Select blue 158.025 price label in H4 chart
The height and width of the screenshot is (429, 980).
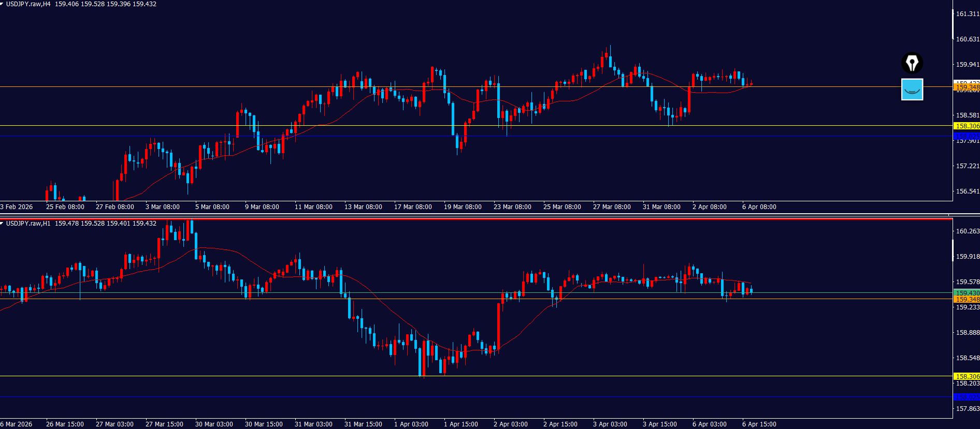click(967, 136)
